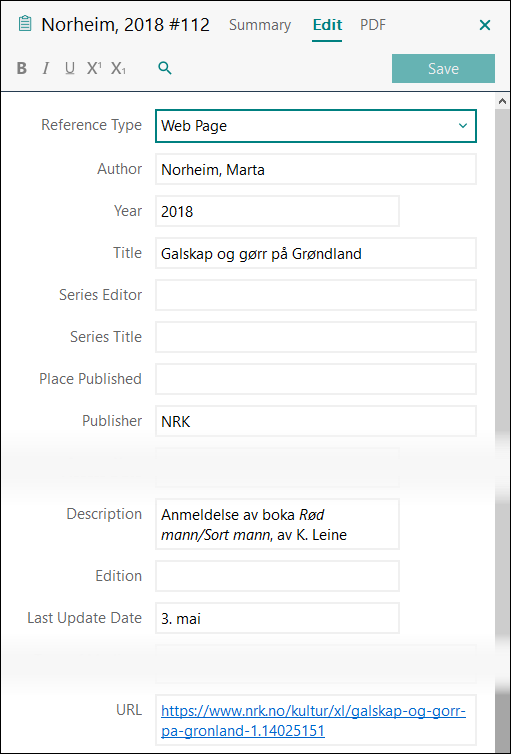Open the Reference Type dropdown
This screenshot has height=754, width=511.
tap(316, 126)
